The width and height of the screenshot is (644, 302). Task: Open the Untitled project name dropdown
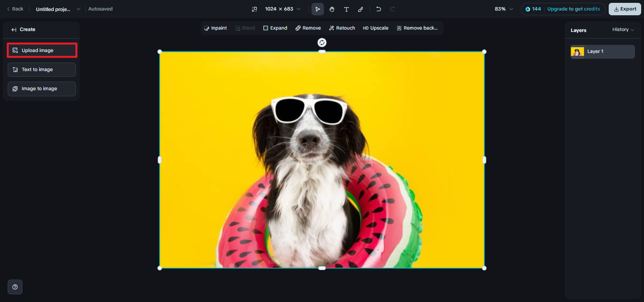(58, 9)
